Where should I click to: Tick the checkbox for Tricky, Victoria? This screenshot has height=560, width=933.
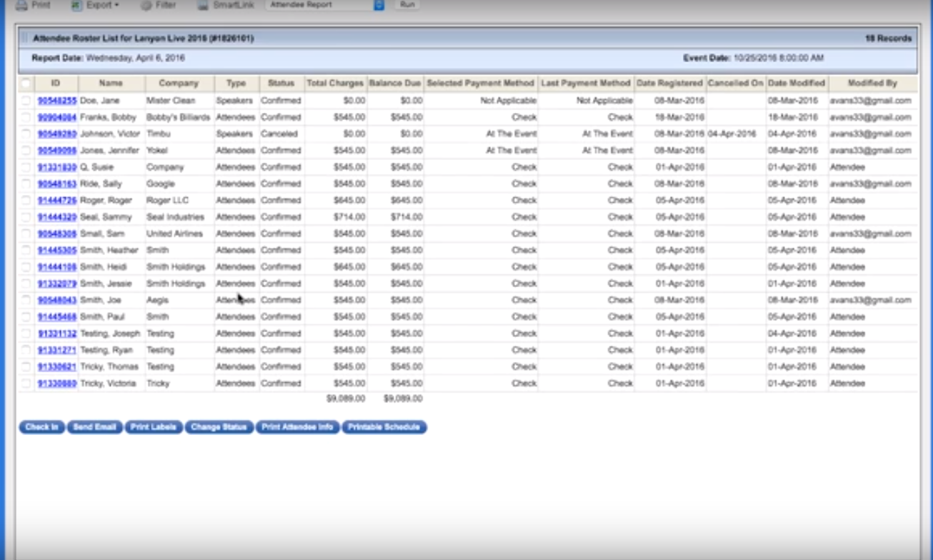26,384
